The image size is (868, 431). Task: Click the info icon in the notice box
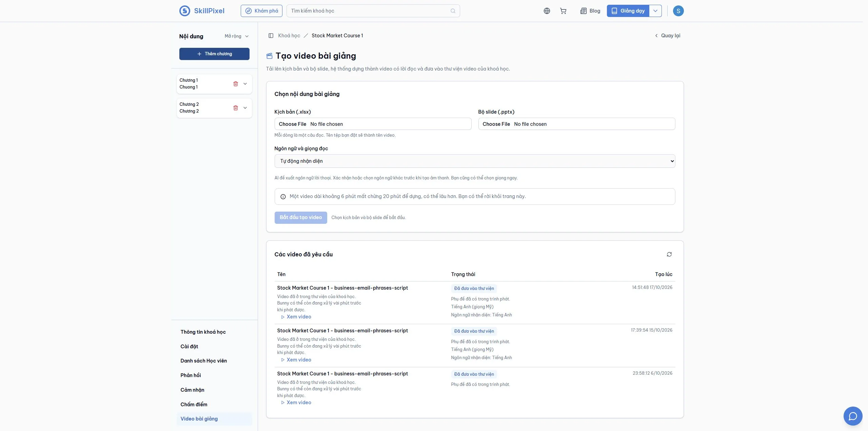(x=283, y=197)
